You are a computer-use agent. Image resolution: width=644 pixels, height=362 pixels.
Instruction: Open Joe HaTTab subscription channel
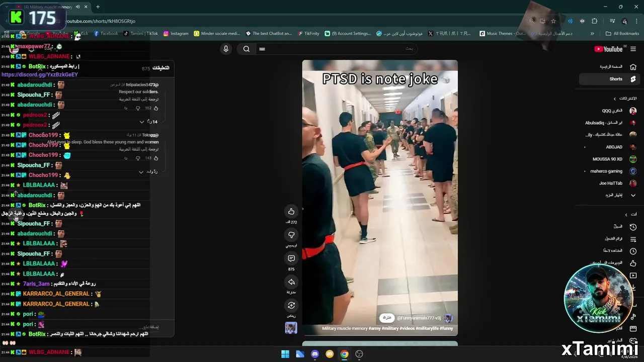click(x=608, y=183)
